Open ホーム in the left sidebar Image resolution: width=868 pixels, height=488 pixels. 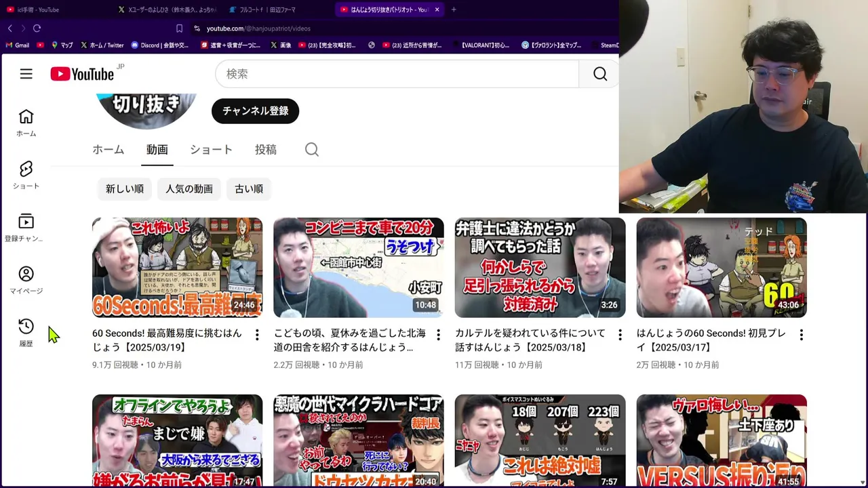[26, 123]
